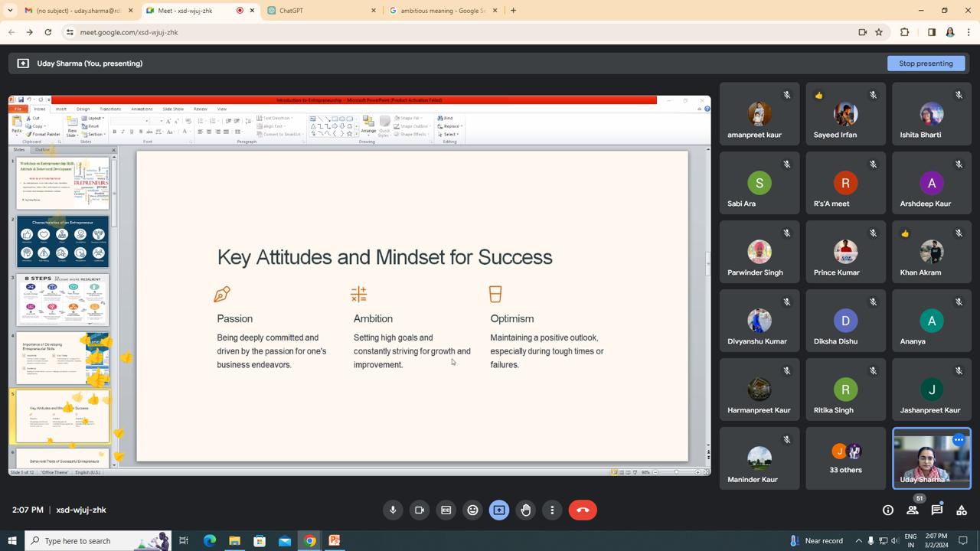This screenshot has height=551, width=980.
Task: Select slide 3 8 Steps thumbnail
Action: pyautogui.click(x=63, y=300)
